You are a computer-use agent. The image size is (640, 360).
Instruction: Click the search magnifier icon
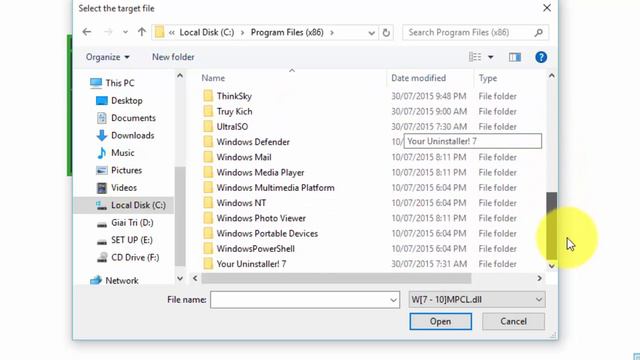tap(539, 32)
